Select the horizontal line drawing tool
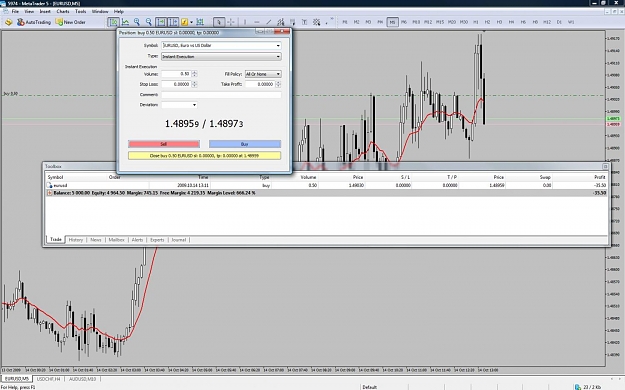Screen dimensions: 625x390 click(x=257, y=22)
